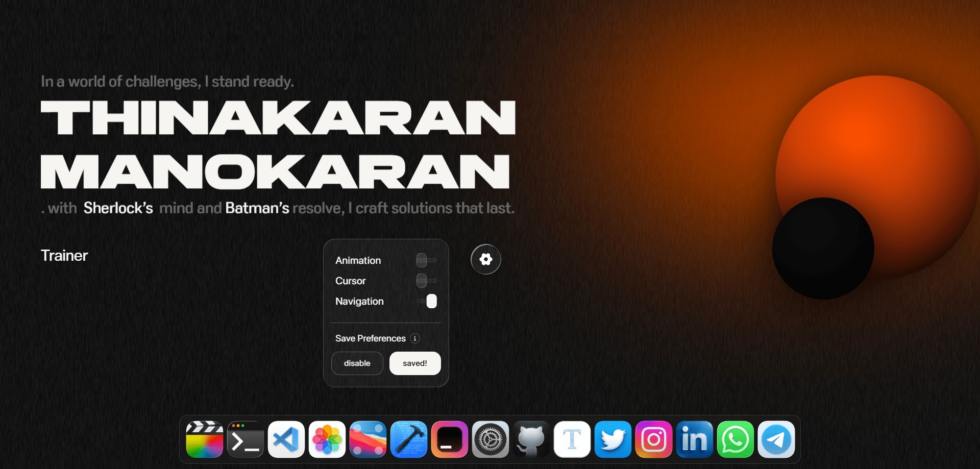
Task: Turn off the Navigation switch
Action: [427, 301]
